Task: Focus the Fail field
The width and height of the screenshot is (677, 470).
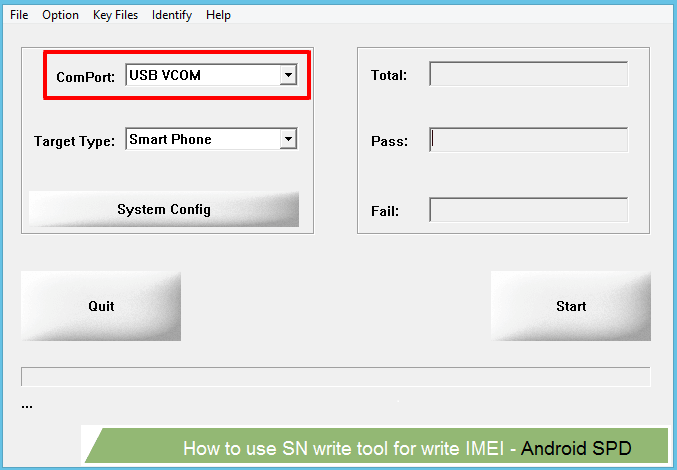Action: pos(529,210)
